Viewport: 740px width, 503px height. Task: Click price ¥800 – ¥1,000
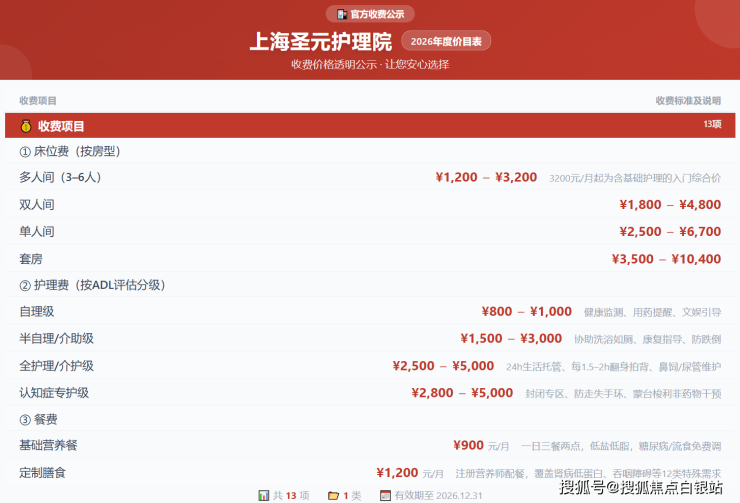[527, 311]
